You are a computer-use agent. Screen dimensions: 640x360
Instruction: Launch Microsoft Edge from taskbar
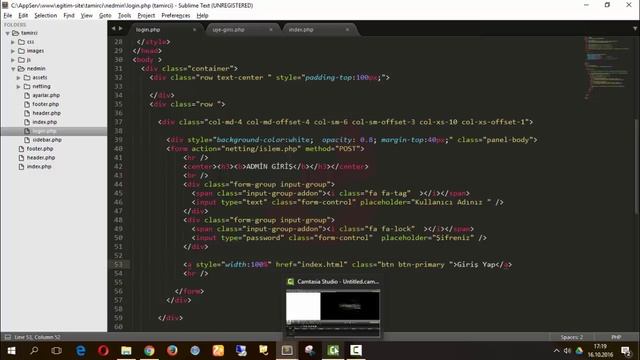81,350
